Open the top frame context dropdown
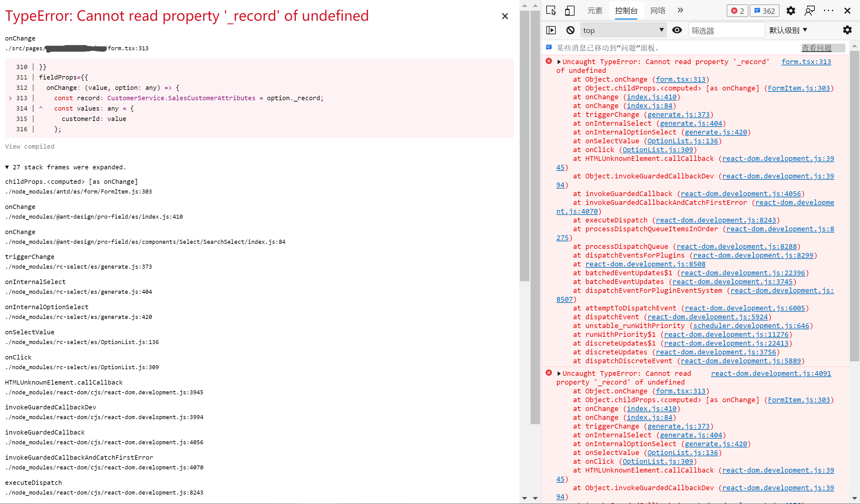 624,30
